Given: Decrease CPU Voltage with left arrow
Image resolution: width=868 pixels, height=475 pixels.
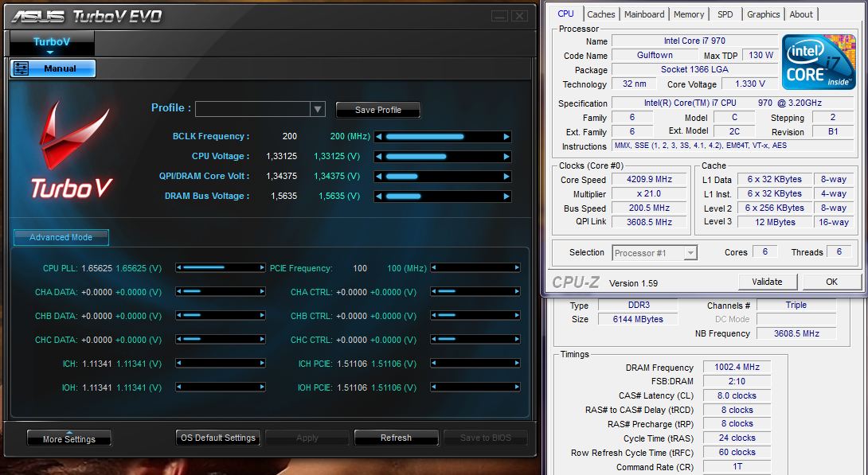Looking at the screenshot, I should pyautogui.click(x=378, y=157).
